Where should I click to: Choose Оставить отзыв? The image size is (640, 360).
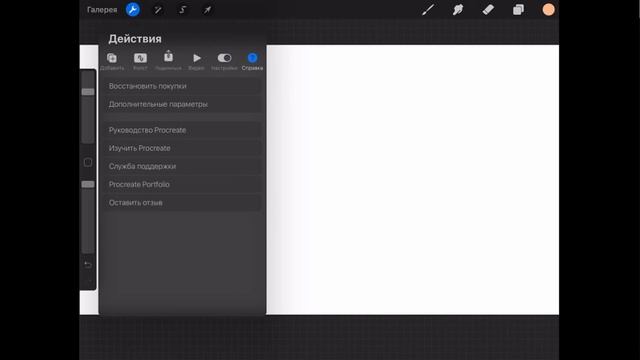pos(182,202)
